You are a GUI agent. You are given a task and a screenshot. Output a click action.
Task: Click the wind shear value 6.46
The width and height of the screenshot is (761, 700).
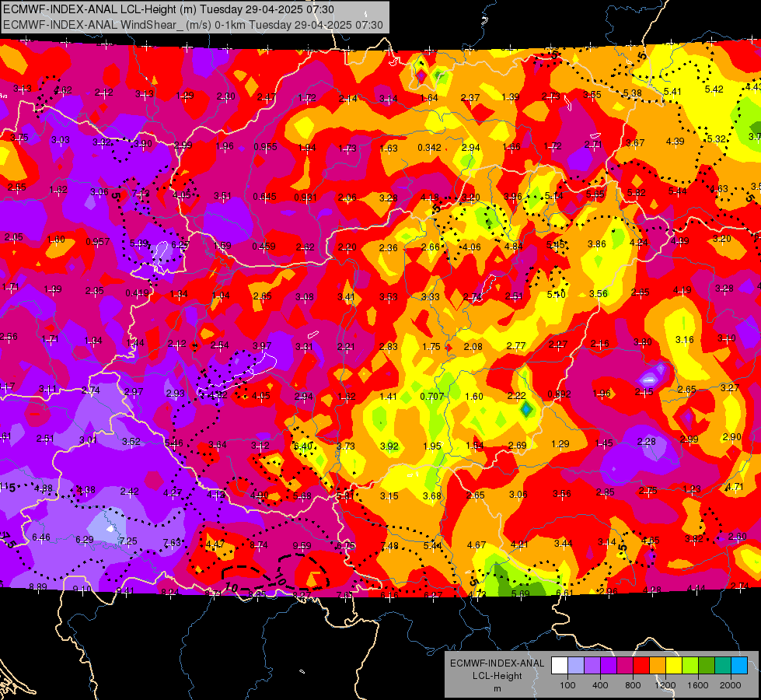40,537
